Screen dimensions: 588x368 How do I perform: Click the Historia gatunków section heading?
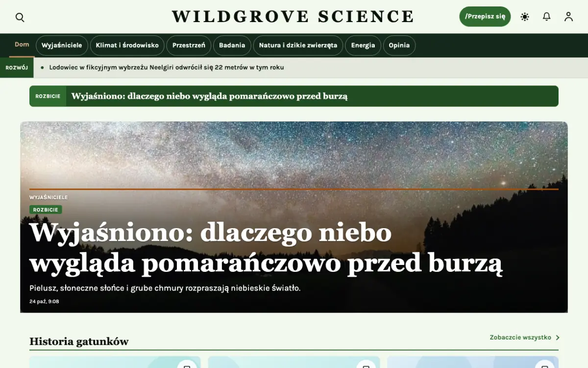(79, 342)
